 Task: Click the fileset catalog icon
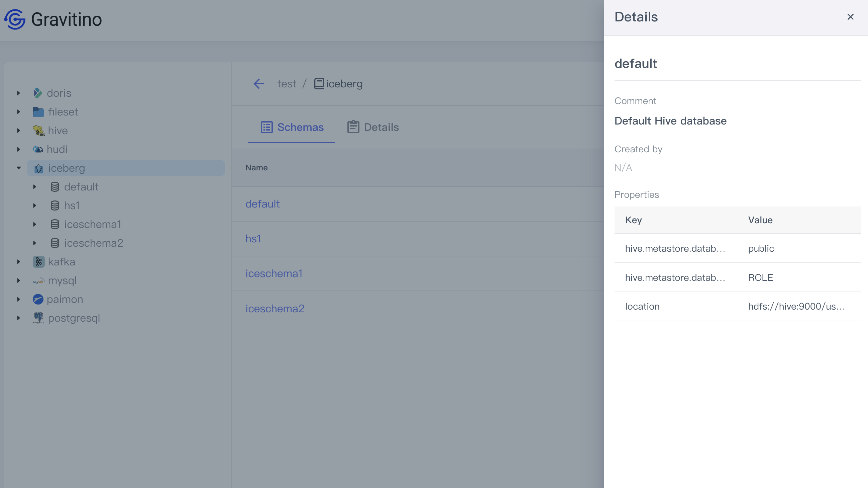(x=38, y=111)
